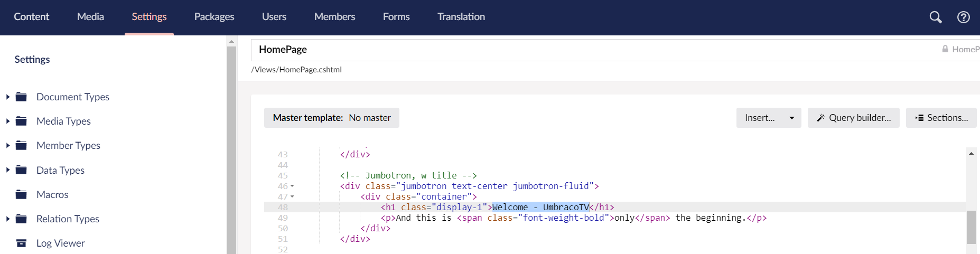Image resolution: width=980 pixels, height=254 pixels.
Task: Click the /Views/HomePage.cshtml path text
Action: (296, 69)
